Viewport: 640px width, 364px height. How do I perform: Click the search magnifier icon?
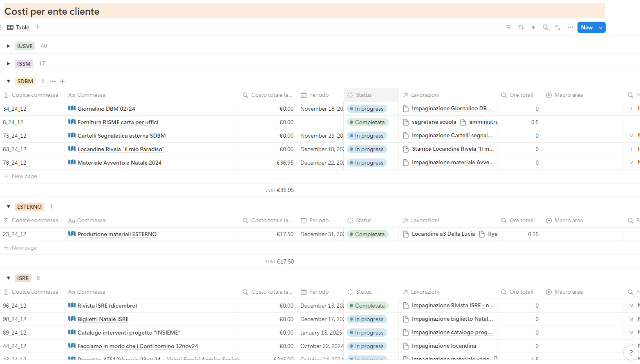(x=545, y=27)
